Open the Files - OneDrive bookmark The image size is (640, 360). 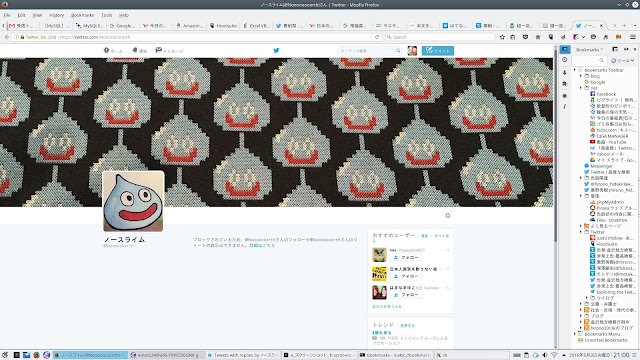(609, 220)
